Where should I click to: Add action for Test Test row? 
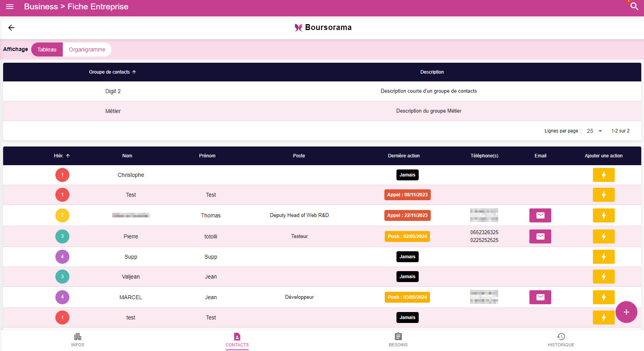603,195
